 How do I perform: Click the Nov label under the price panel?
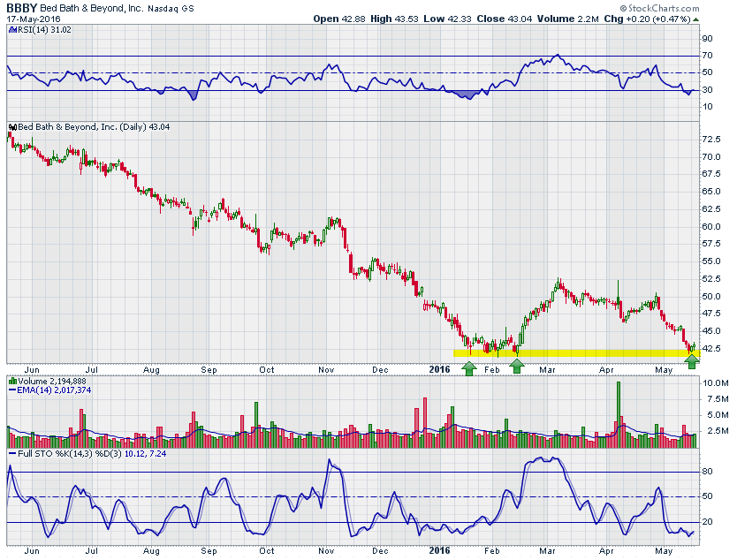(326, 370)
